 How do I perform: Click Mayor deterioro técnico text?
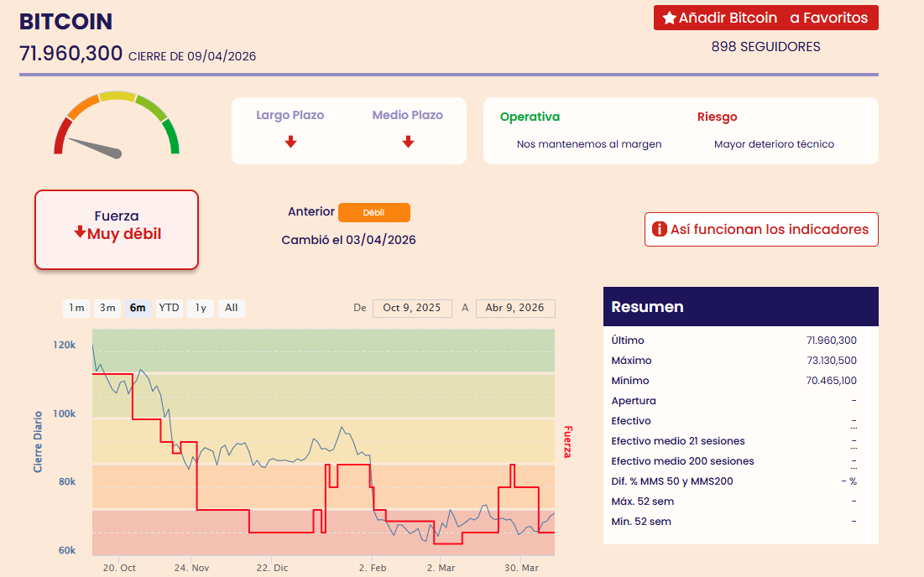[x=775, y=144]
